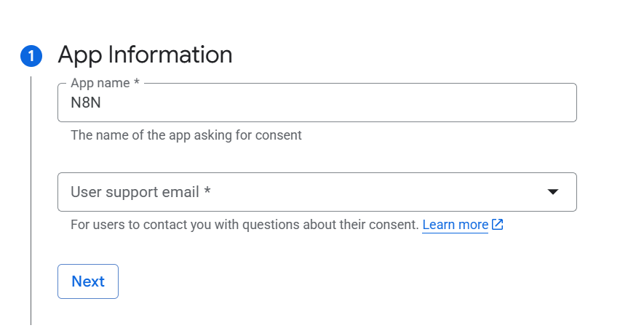The image size is (644, 336).
Task: Select the App Information section heading
Action: click(x=145, y=55)
